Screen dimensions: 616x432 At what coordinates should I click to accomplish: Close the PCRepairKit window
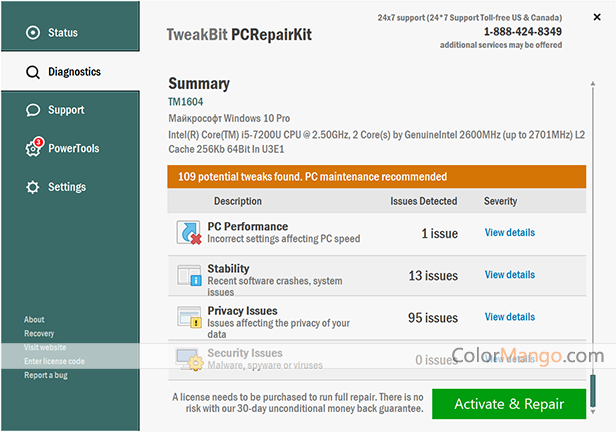(597, 17)
